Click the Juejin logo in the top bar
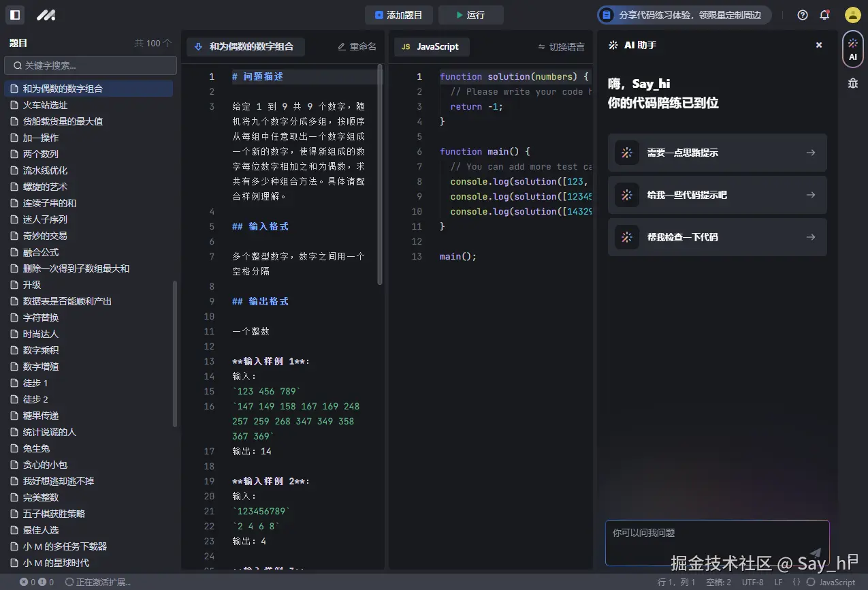868x590 pixels. tap(46, 15)
